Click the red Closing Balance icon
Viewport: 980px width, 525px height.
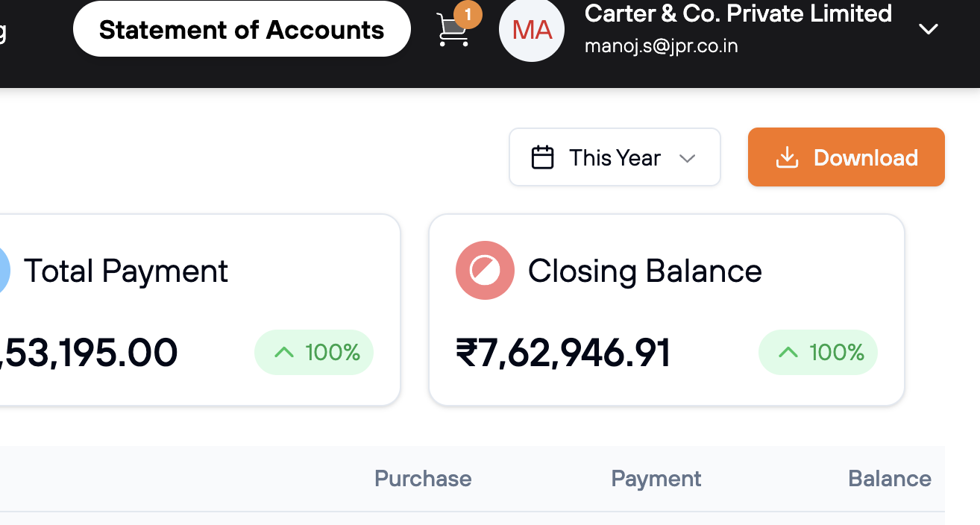485,270
